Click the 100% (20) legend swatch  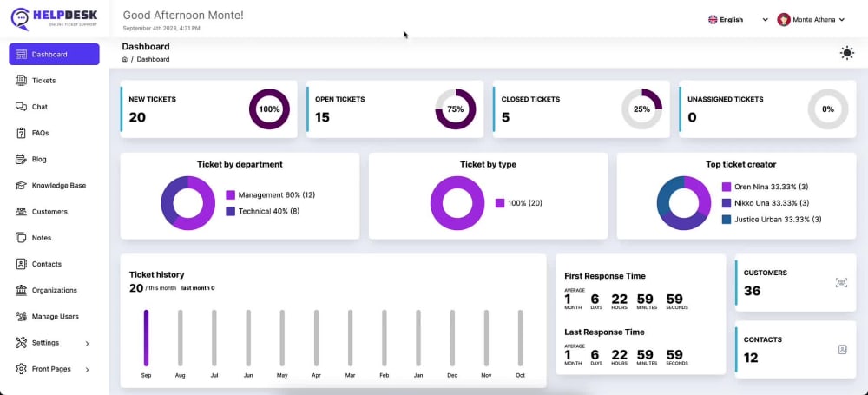500,203
